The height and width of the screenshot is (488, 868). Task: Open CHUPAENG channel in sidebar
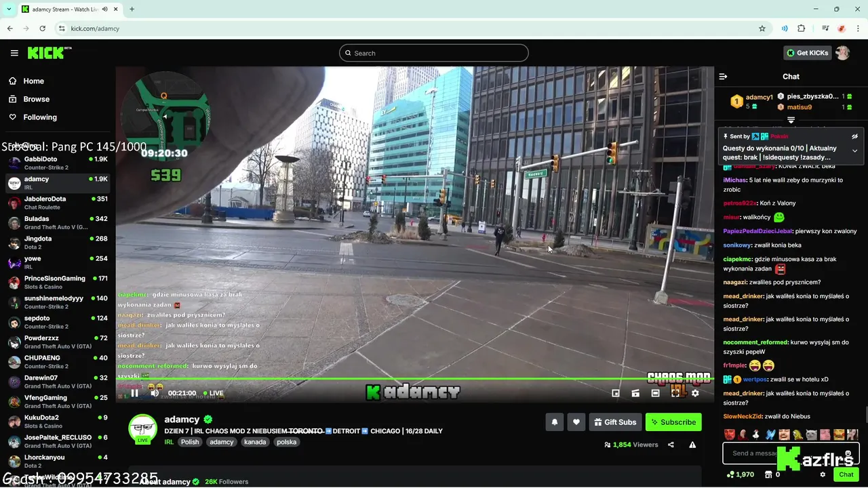tap(58, 361)
